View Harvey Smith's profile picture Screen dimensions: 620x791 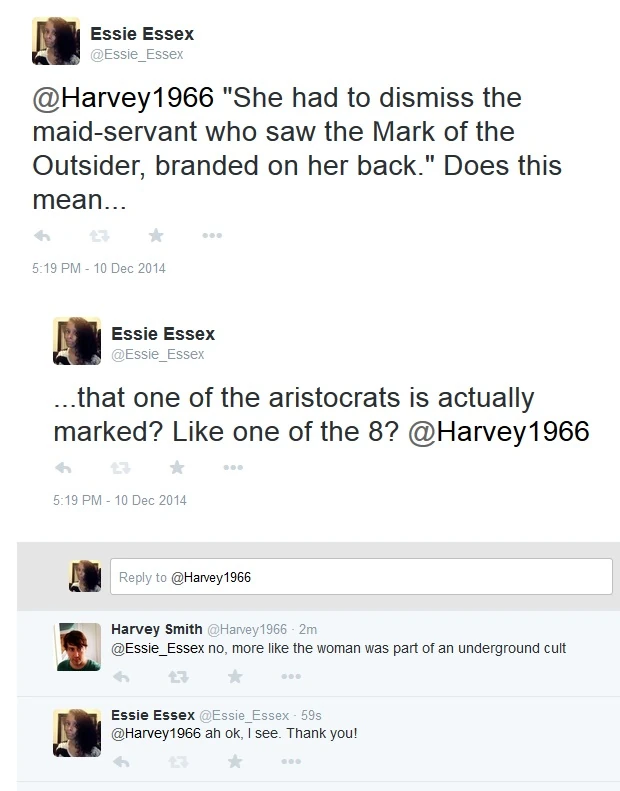point(78,641)
